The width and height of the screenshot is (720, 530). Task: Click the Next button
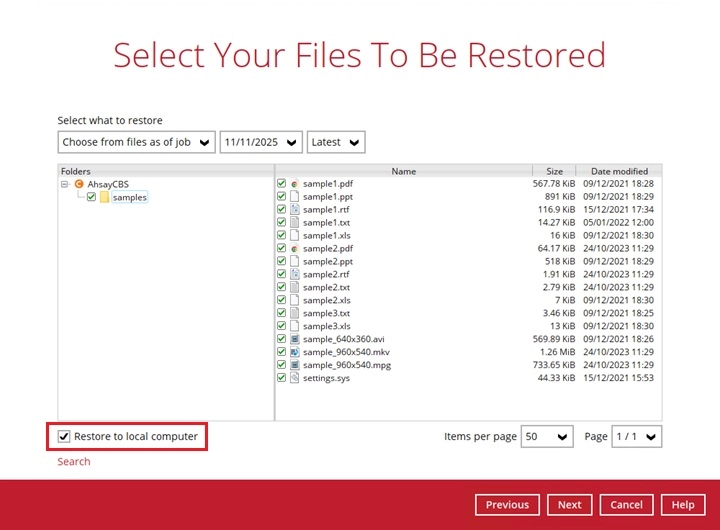(569, 505)
